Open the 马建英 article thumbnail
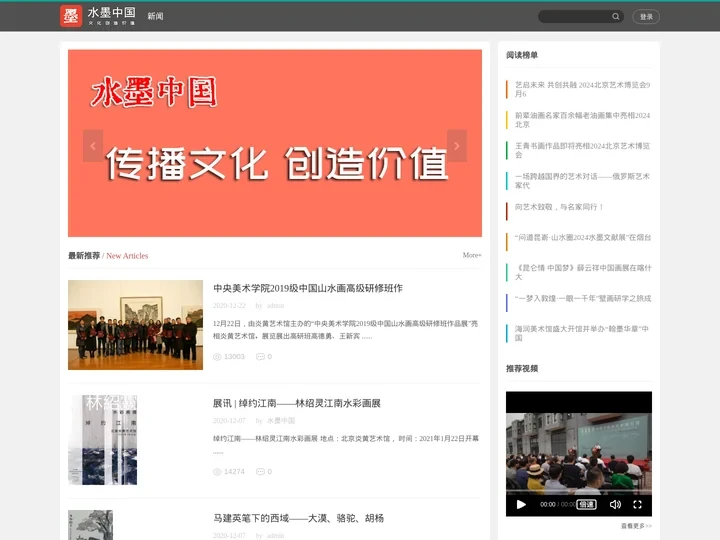The height and width of the screenshot is (540, 720). pos(90,525)
